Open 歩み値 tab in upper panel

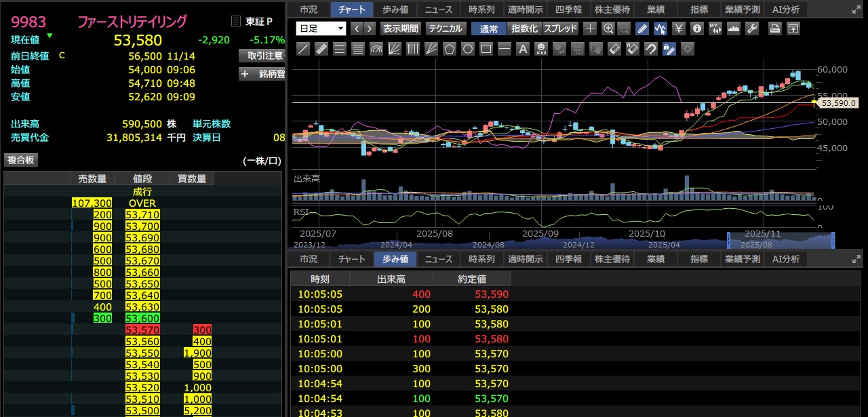pyautogui.click(x=395, y=9)
